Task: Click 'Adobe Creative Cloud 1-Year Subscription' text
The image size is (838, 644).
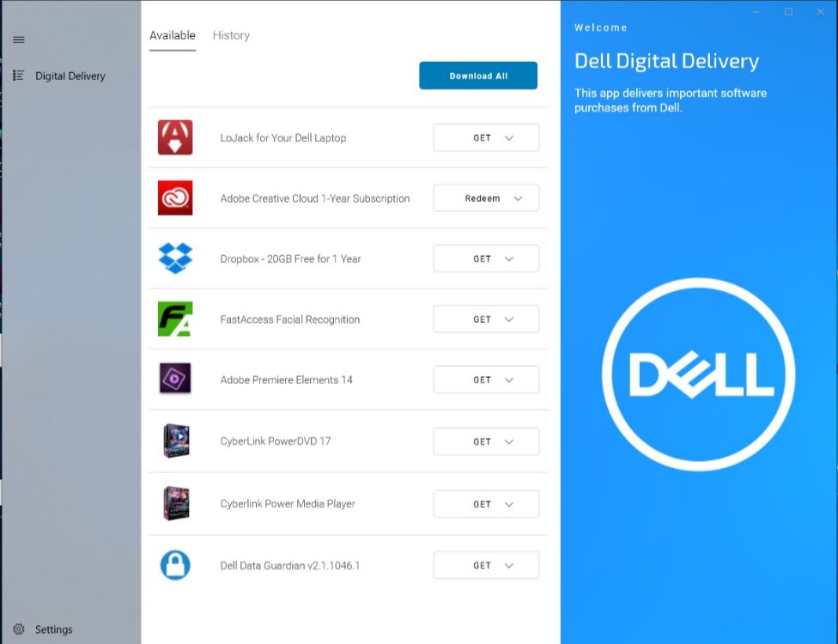Action: [x=315, y=198]
